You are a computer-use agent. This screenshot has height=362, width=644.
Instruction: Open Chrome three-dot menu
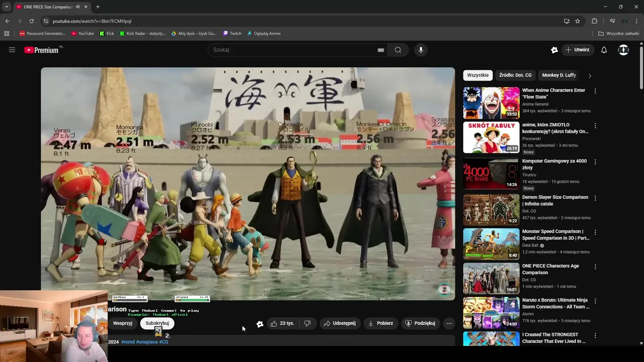pos(636,21)
